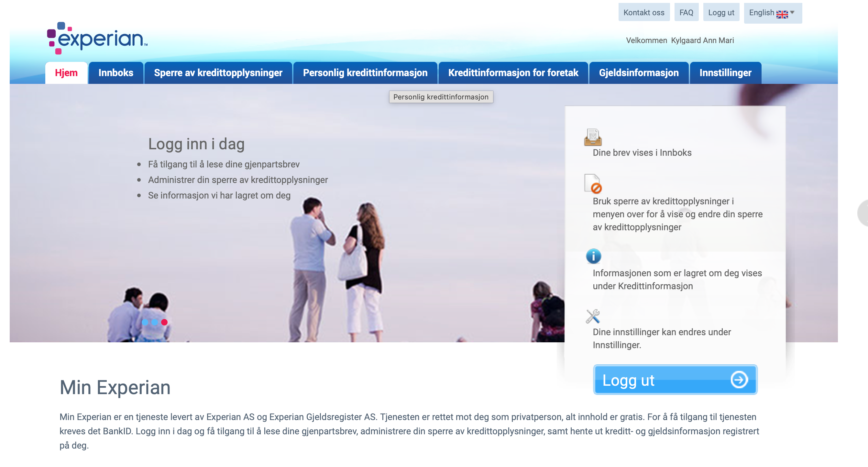Image resolution: width=868 pixels, height=467 pixels.
Task: Open the FAQ page
Action: point(686,13)
